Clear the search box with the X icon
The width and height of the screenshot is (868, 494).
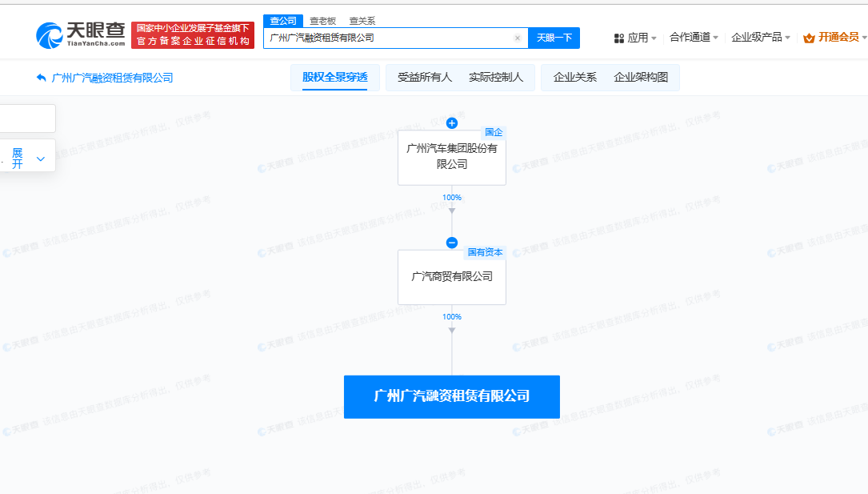click(517, 38)
